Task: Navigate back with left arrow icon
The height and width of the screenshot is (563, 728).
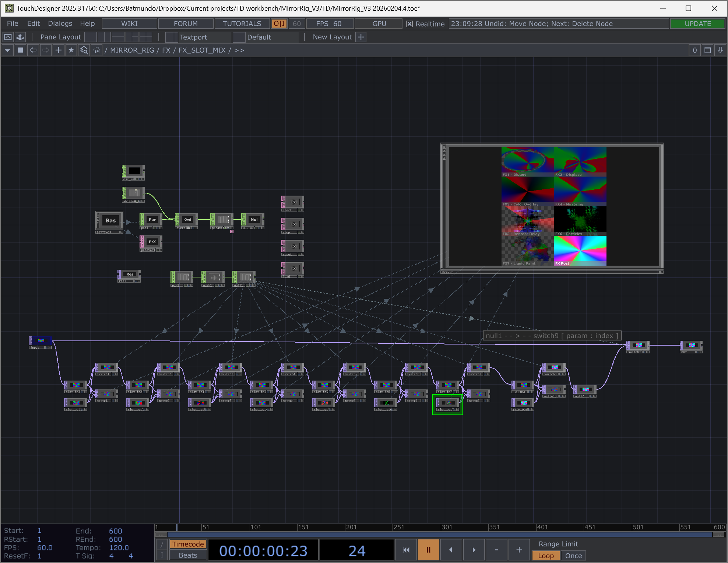Action: (x=33, y=50)
